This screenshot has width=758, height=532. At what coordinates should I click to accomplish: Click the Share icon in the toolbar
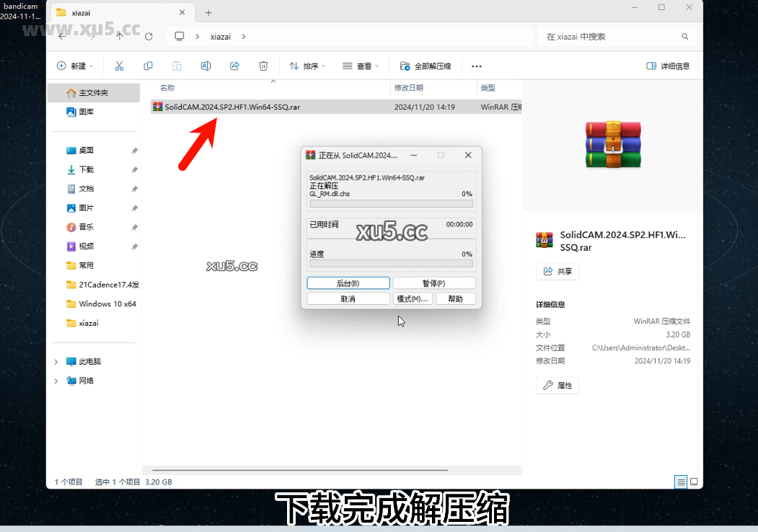pos(234,65)
